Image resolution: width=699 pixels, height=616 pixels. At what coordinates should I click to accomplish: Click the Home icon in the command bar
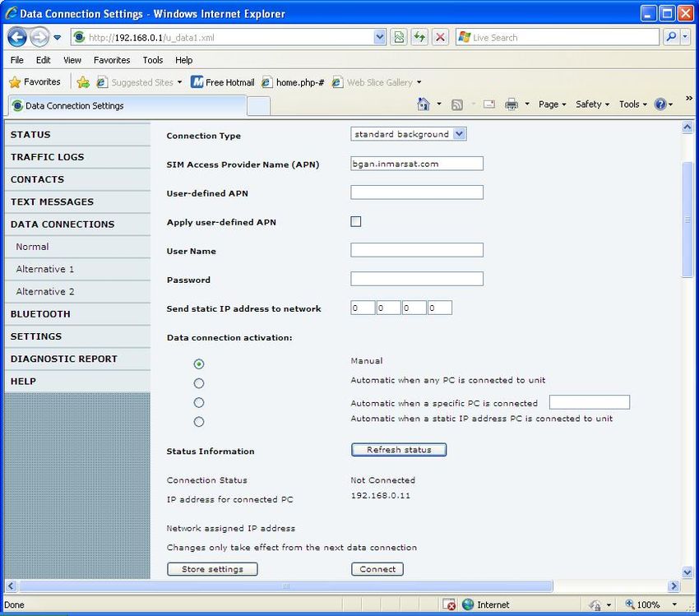pyautogui.click(x=423, y=104)
